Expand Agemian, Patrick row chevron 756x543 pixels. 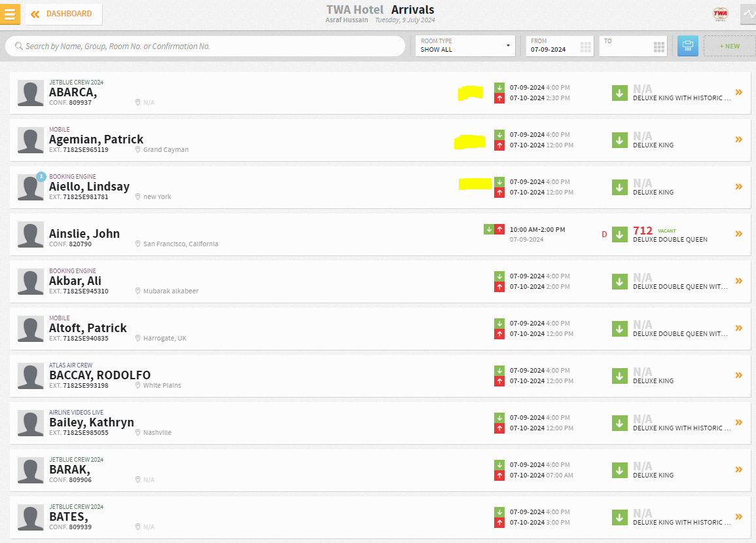click(x=738, y=140)
